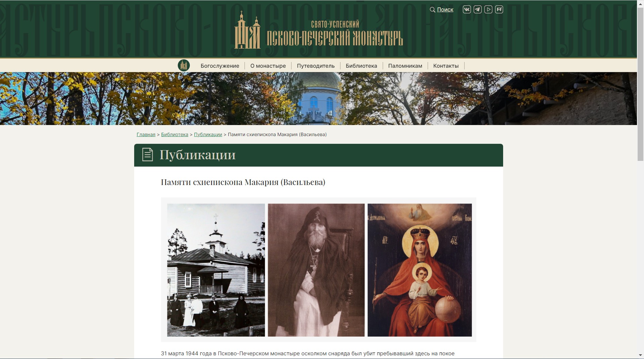Open the VK social network icon

click(x=467, y=9)
